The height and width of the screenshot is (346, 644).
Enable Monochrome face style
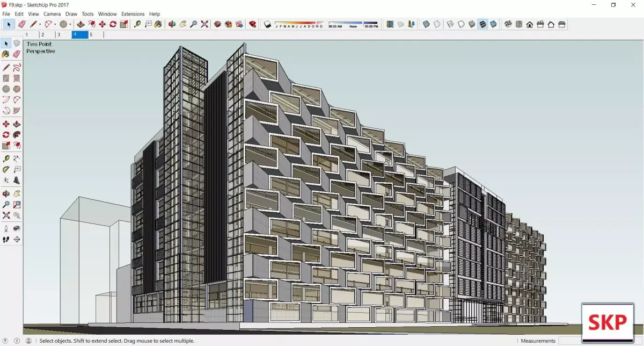point(493,24)
